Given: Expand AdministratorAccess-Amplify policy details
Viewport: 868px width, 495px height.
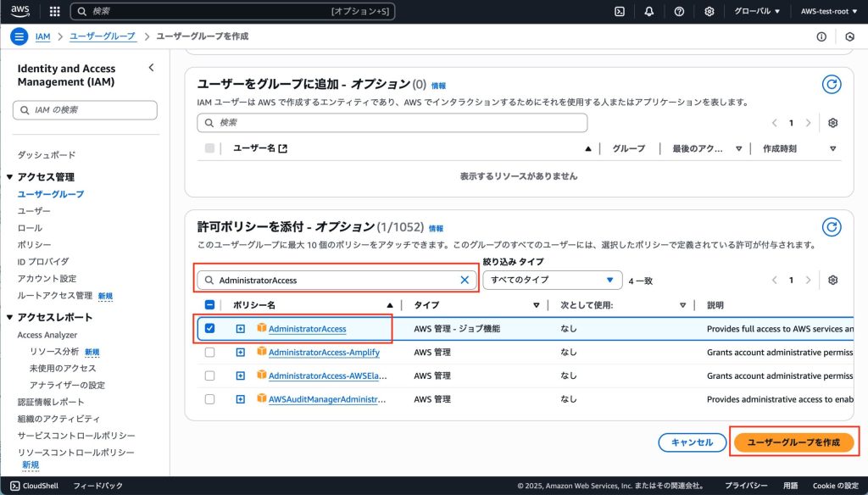Looking at the screenshot, I should (240, 352).
